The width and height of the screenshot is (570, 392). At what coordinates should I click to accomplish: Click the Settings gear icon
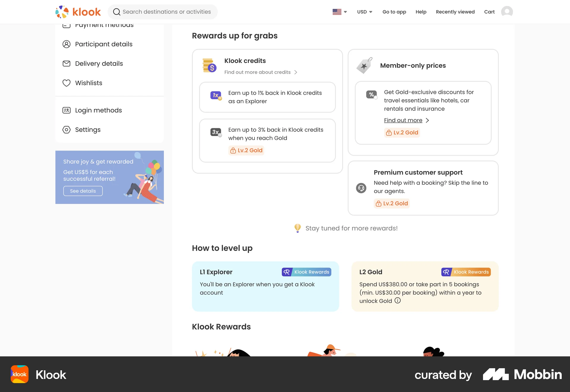pos(66,130)
